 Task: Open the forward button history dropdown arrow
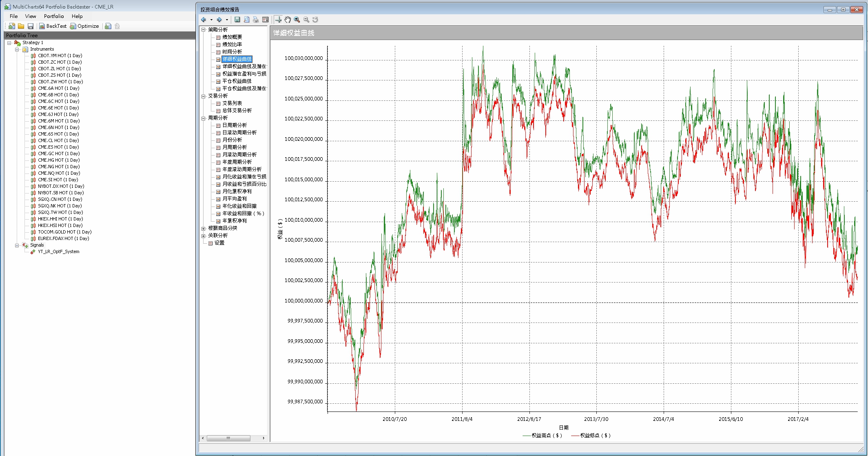227,20
